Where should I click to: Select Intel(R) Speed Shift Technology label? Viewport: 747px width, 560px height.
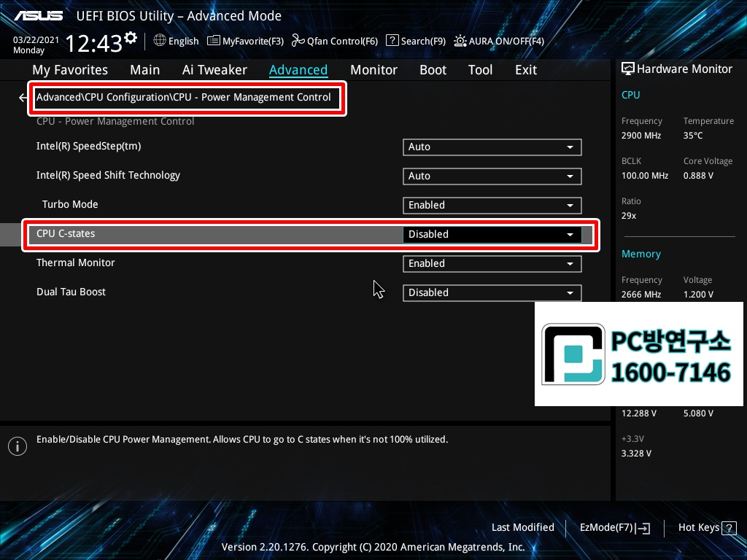(x=108, y=175)
